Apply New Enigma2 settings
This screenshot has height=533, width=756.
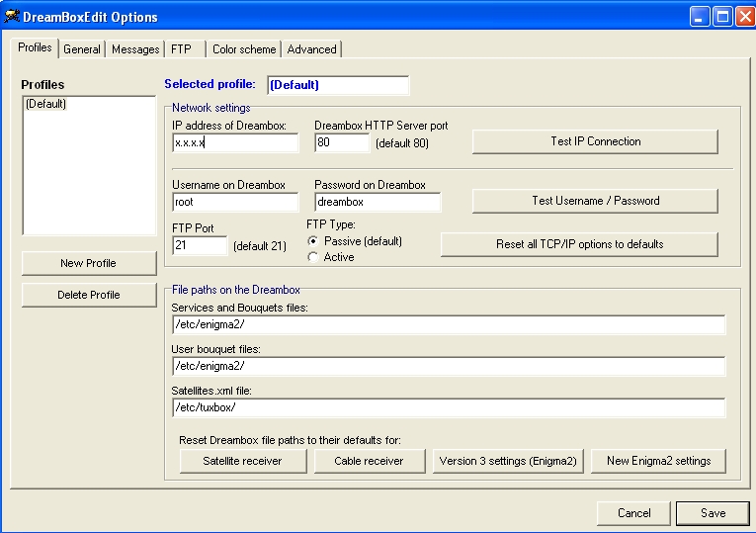pos(658,461)
